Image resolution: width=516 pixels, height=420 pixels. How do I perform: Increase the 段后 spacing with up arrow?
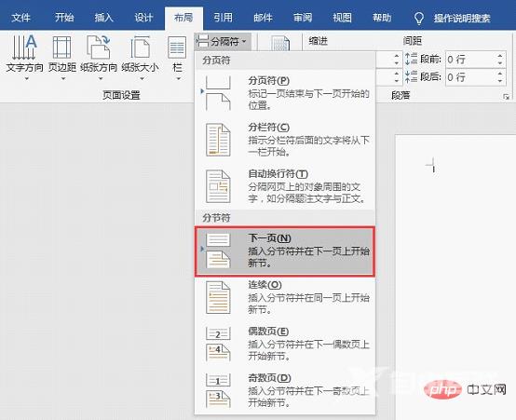coord(500,74)
